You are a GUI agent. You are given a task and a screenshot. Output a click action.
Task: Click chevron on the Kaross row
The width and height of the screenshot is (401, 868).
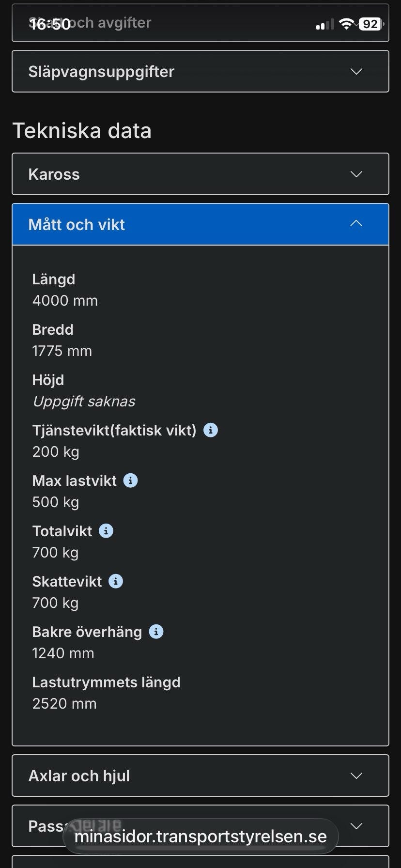[356, 174]
